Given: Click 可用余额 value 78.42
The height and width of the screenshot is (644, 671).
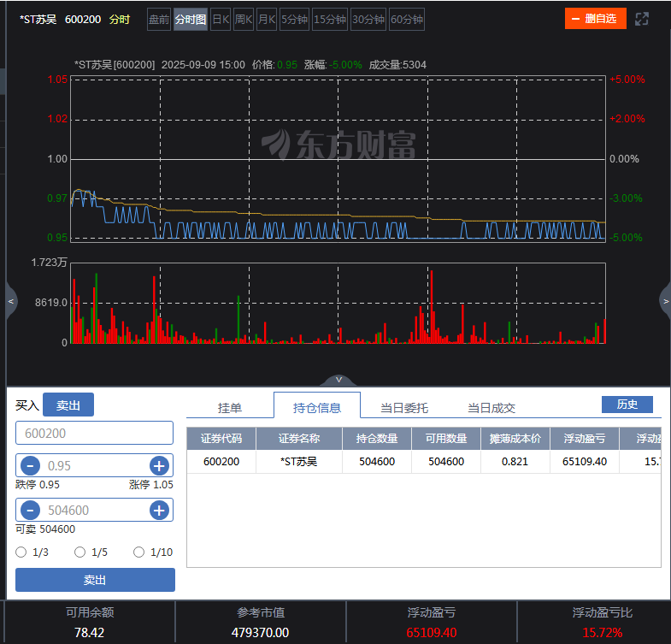Looking at the screenshot, I should 90,632.
